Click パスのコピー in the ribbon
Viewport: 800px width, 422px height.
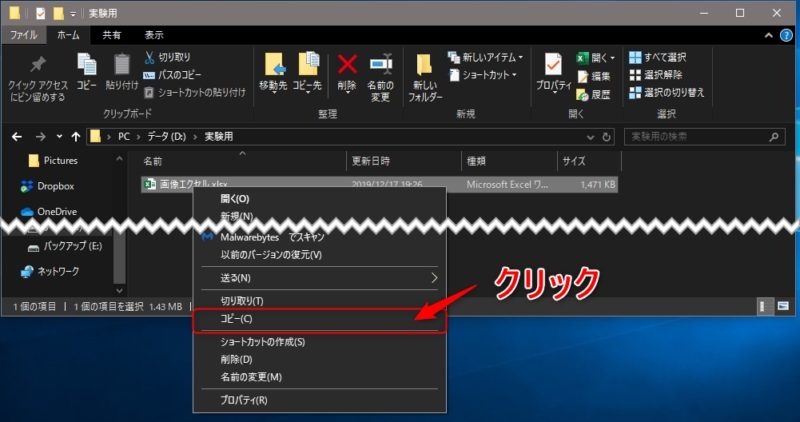click(x=172, y=75)
